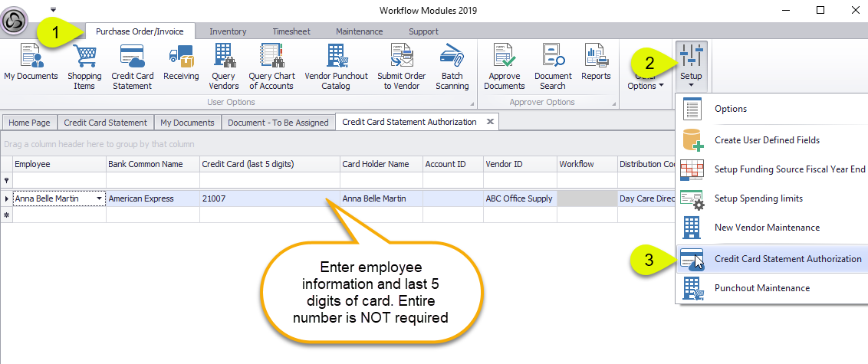Click the Credit Card filter row field
Screen dimensions: 868x364
click(x=270, y=180)
